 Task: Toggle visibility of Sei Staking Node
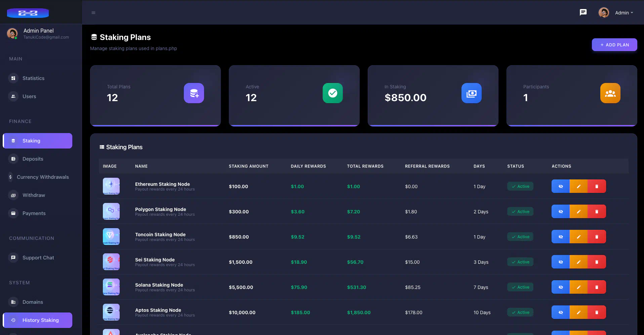click(560, 262)
